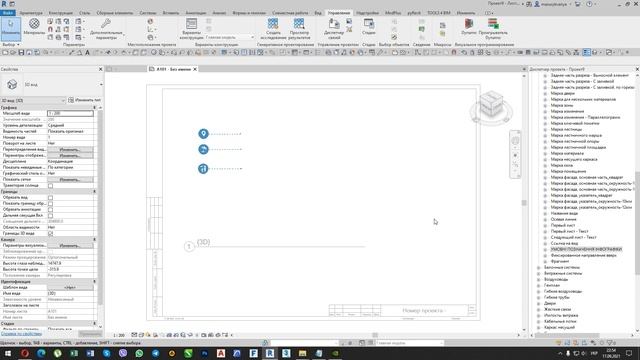Open the 3D вид type selector dropdown

click(x=101, y=84)
